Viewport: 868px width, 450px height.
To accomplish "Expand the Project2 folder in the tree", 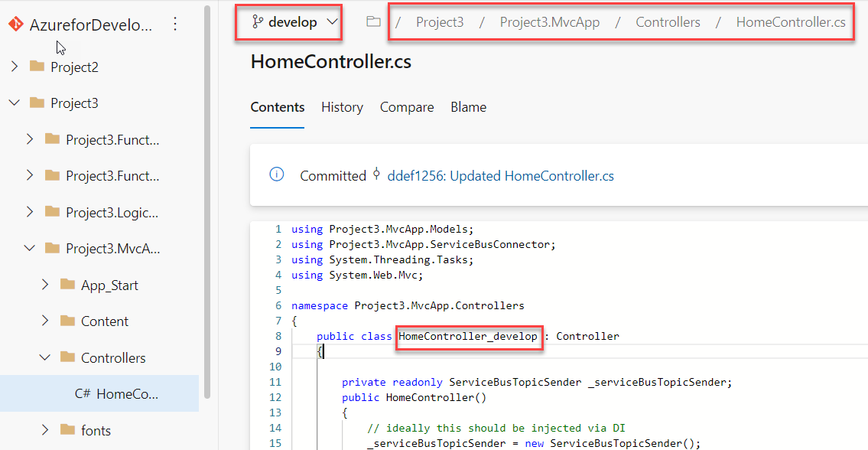I will tap(13, 67).
